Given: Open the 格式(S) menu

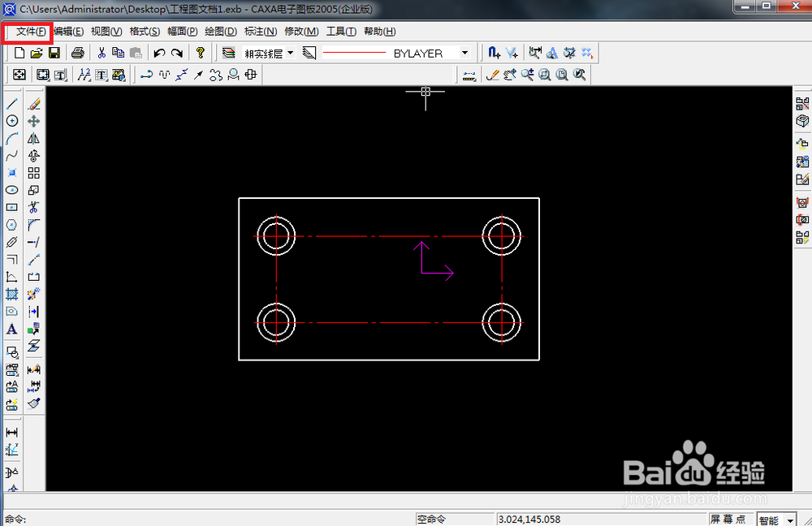Looking at the screenshot, I should coord(145,32).
